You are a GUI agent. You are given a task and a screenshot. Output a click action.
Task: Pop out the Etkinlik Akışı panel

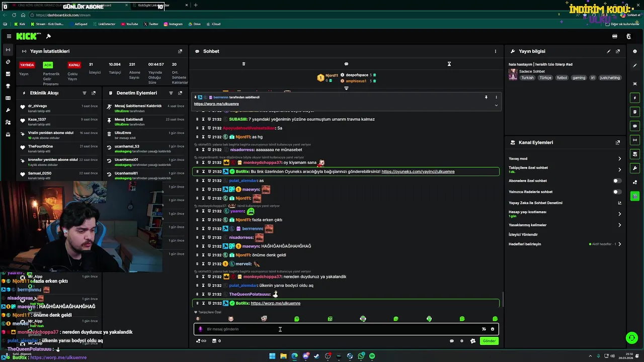click(94, 93)
